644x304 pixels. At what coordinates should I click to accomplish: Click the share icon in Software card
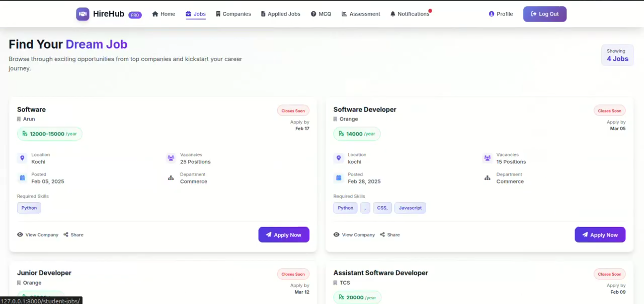point(66,235)
